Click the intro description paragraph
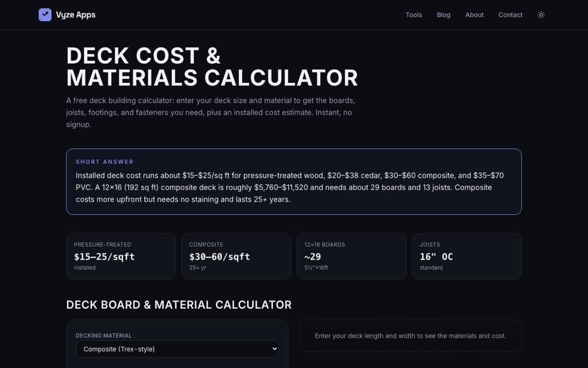 point(211,112)
